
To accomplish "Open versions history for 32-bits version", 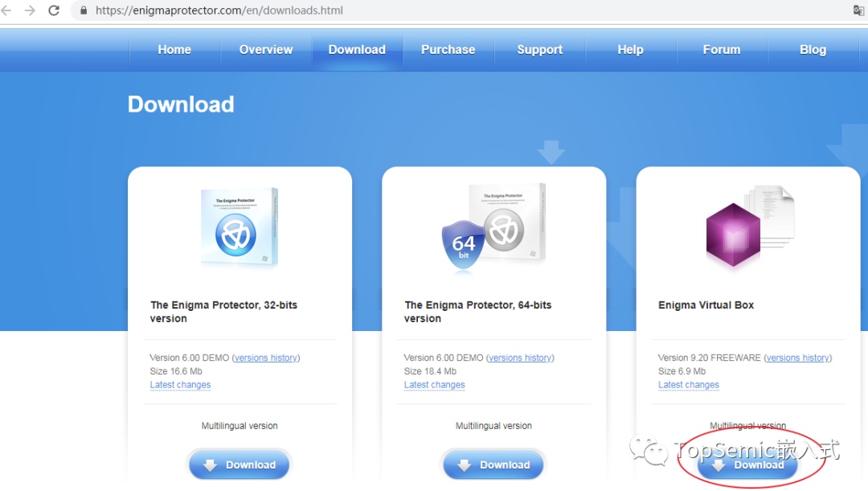I will [x=266, y=358].
